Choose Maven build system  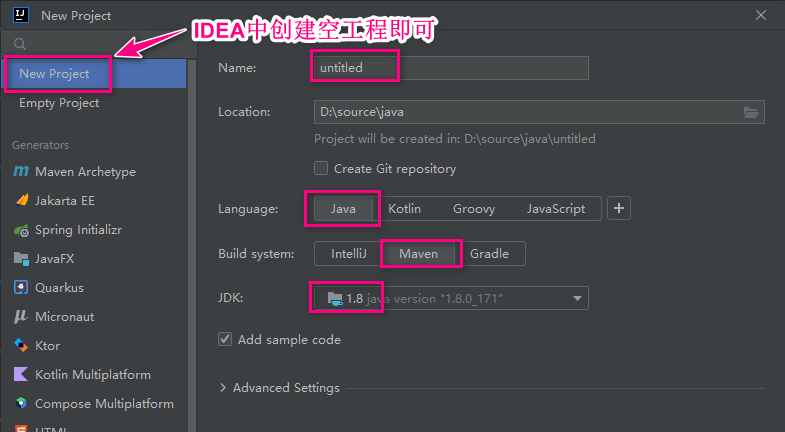[419, 254]
